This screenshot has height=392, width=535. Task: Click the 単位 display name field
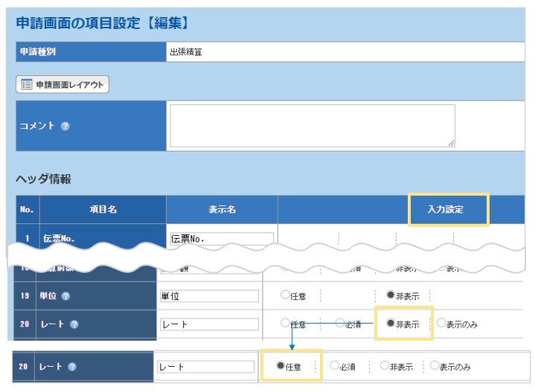[210, 296]
